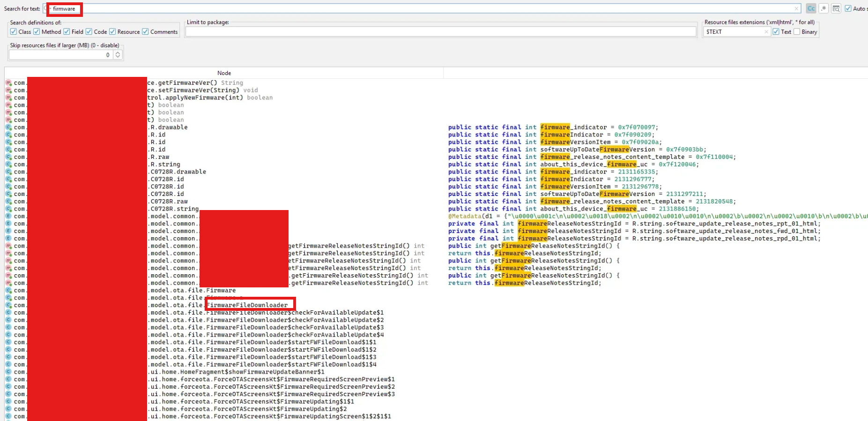Click class icon beside FirmwareFileDownloader row
Screen dimensions: 868x421
8,305
